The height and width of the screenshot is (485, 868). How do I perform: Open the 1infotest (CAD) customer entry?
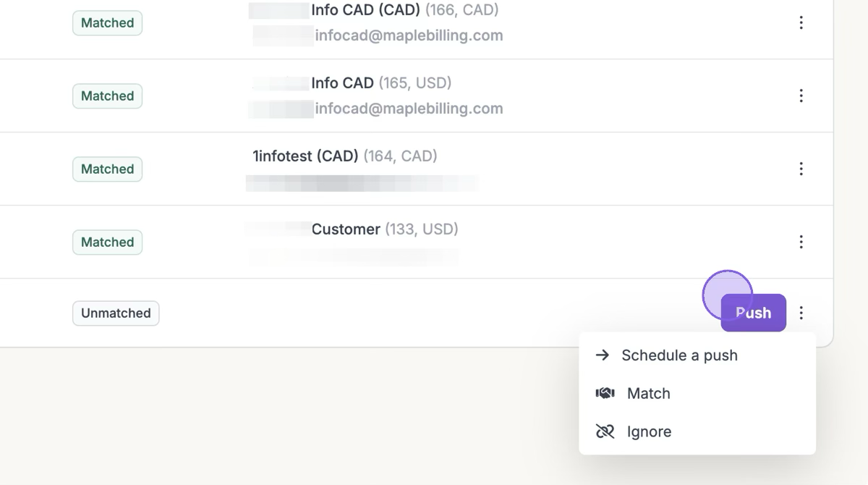(x=305, y=156)
